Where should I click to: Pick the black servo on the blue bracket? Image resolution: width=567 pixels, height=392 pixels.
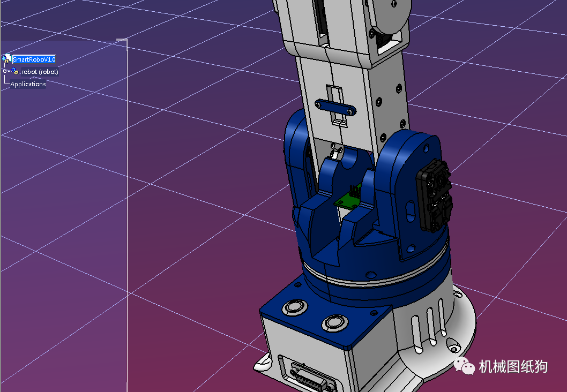point(435,195)
